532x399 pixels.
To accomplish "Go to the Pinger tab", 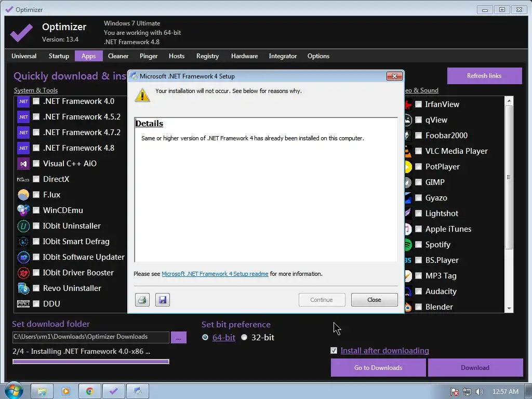I will pyautogui.click(x=149, y=56).
